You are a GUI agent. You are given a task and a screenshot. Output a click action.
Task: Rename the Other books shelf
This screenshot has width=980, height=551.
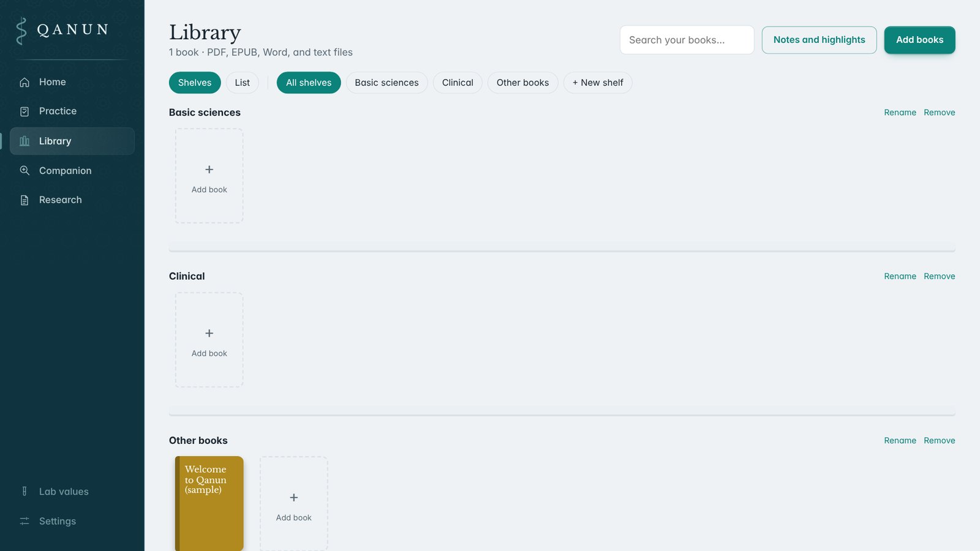coord(900,441)
